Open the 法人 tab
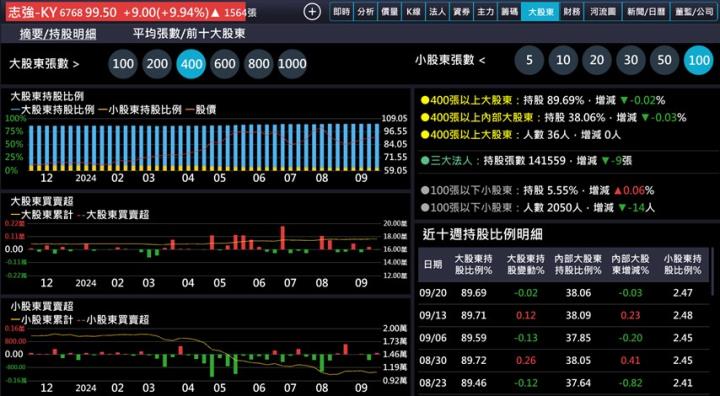Viewport: 720px width, 396px height. click(437, 12)
